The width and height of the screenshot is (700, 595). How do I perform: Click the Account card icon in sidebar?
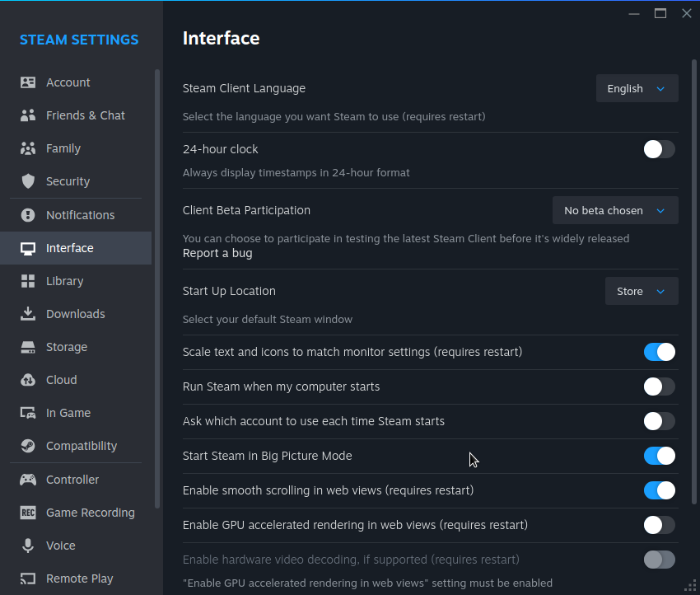point(28,82)
